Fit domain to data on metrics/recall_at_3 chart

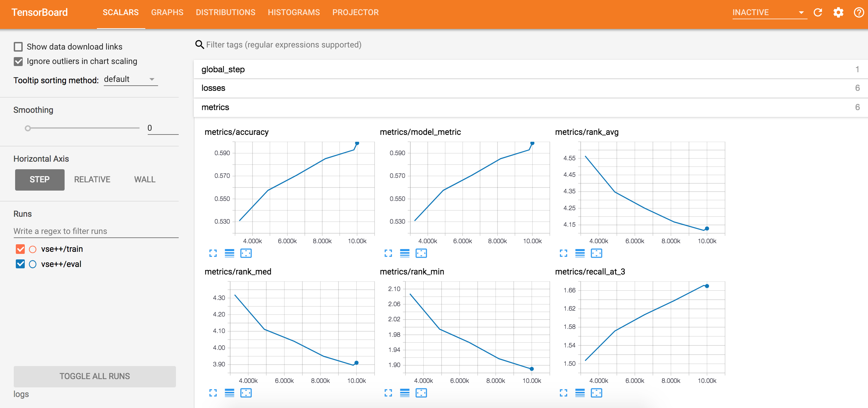597,393
